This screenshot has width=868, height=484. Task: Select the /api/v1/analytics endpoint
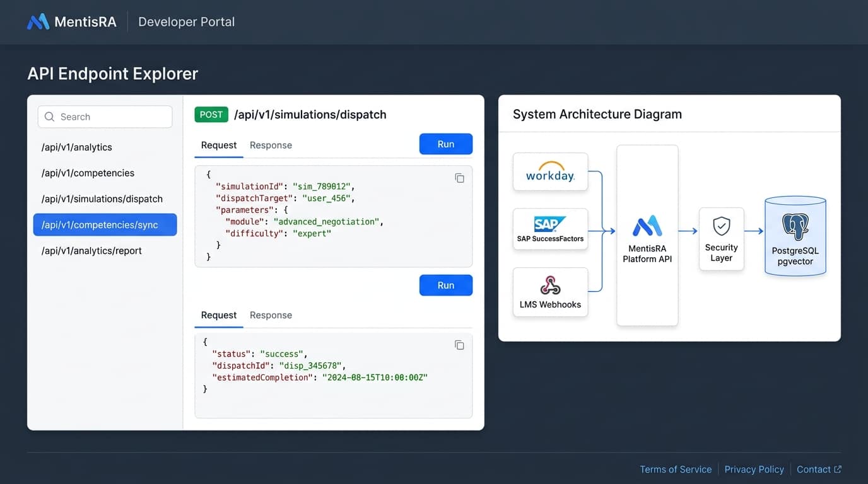pyautogui.click(x=76, y=147)
